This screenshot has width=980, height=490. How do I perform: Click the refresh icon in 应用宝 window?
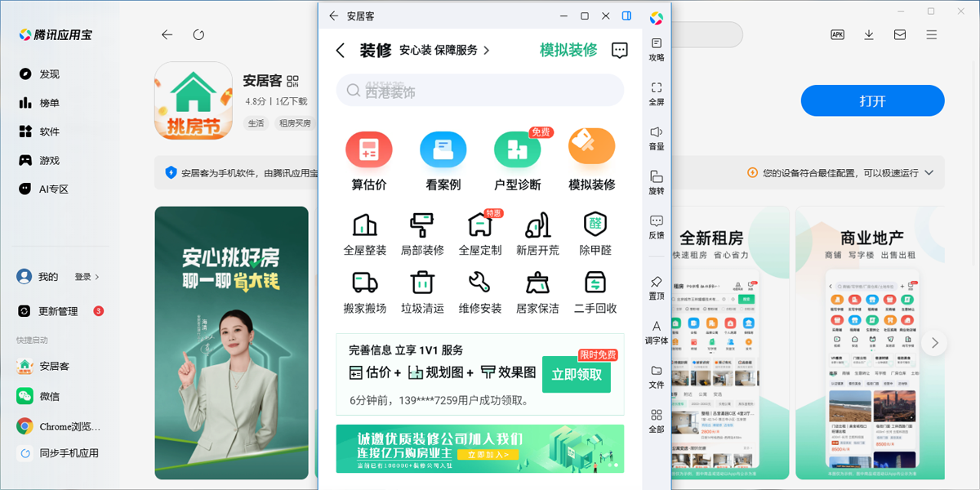(x=198, y=34)
